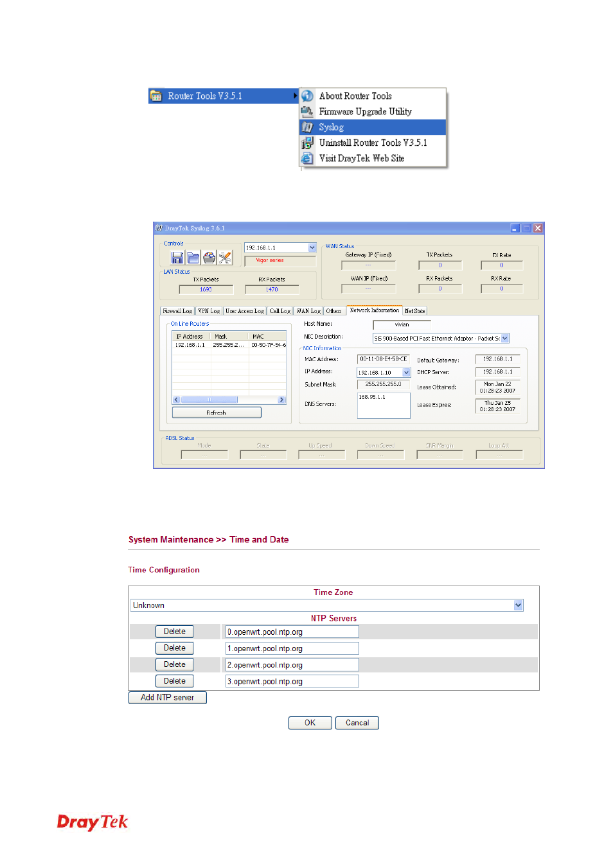Viewport: 613px width, 868px height.
Task: Delete the 3.openwrt.pool.ntp.org server
Action: [x=175, y=681]
